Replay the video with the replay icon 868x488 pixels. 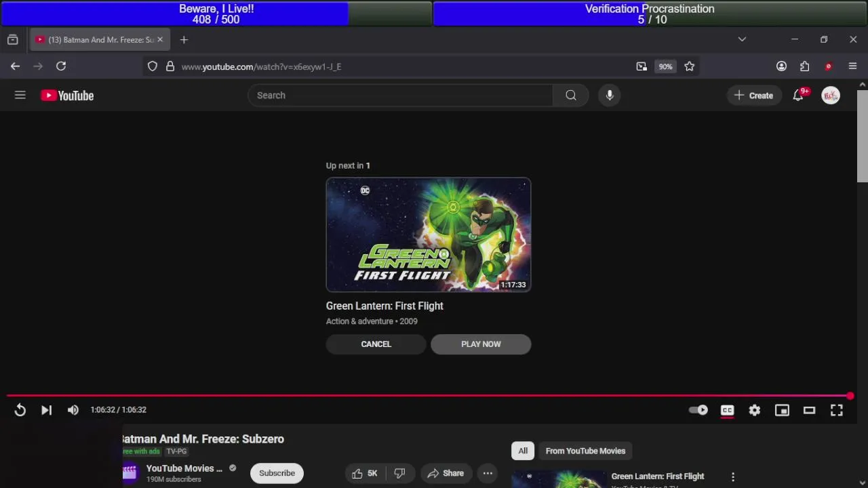click(x=20, y=410)
